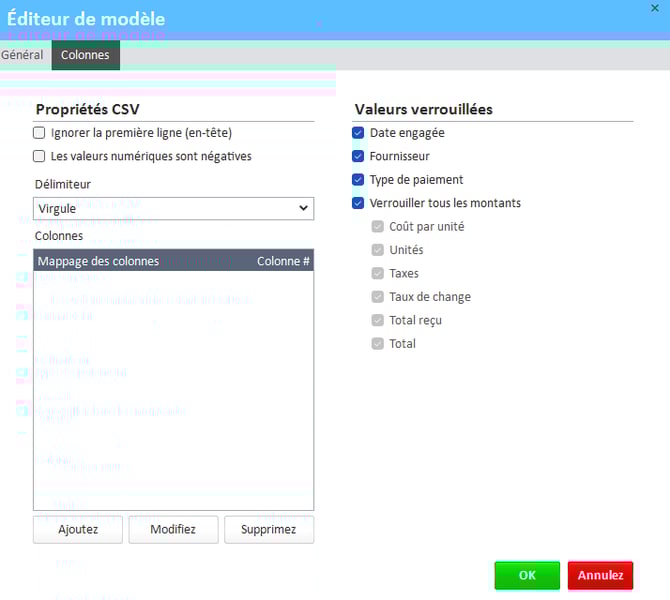Click the Mappage des colonnes header
This screenshot has height=600, width=670.
[x=98, y=261]
